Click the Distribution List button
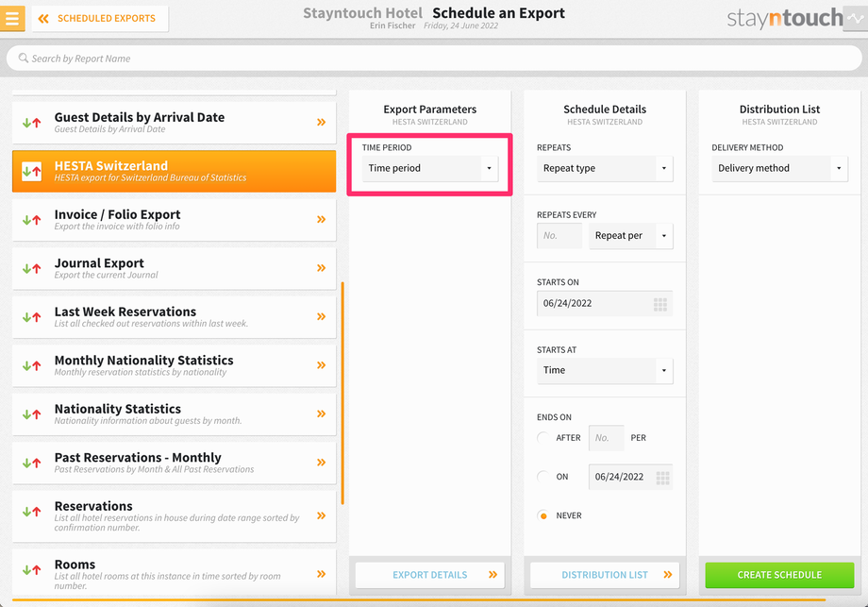Image resolution: width=868 pixels, height=607 pixels. (x=605, y=575)
